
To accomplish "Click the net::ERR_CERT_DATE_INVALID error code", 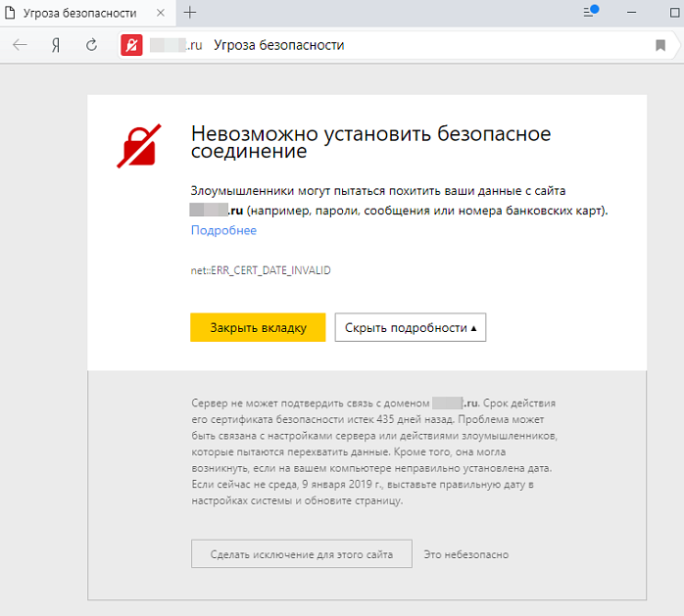I will 261,270.
